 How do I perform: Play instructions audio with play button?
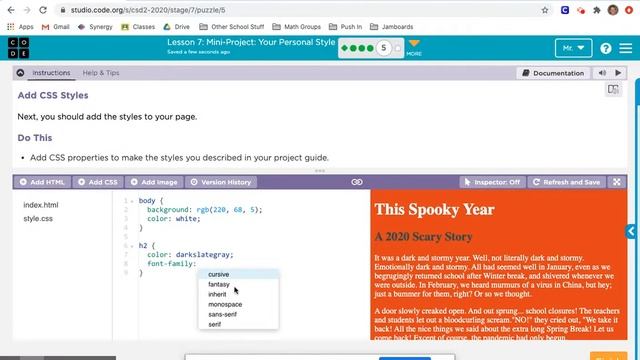[x=618, y=73]
